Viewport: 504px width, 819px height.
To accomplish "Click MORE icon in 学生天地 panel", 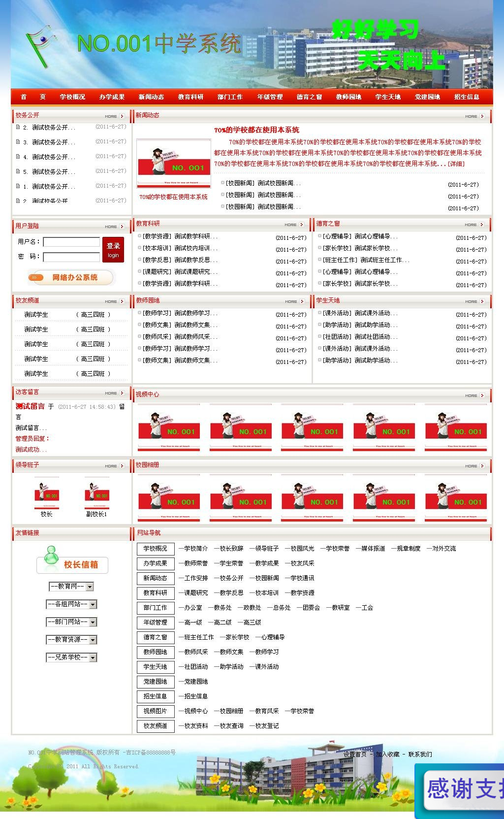I will click(475, 301).
